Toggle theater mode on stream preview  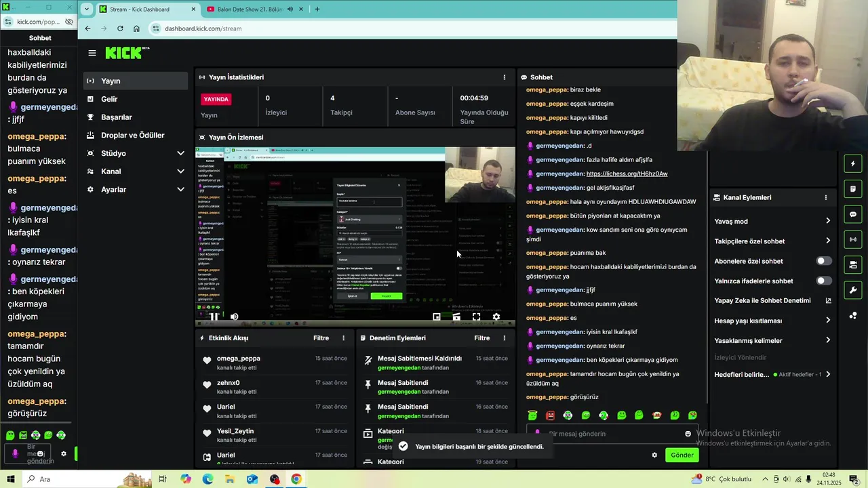[x=456, y=317]
